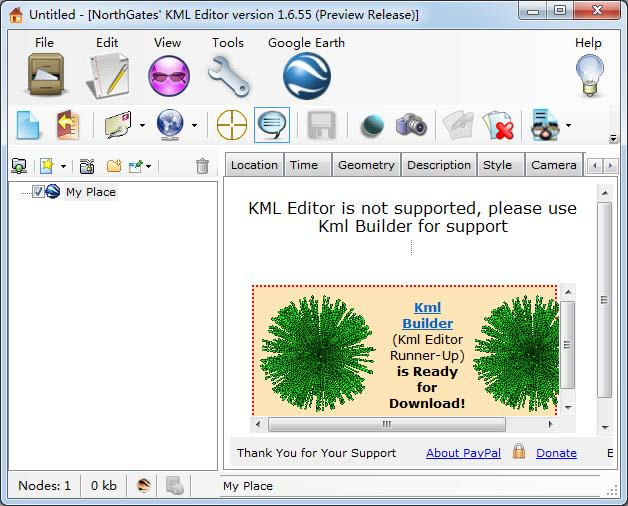Click the globe network toolbar icon

(x=170, y=125)
